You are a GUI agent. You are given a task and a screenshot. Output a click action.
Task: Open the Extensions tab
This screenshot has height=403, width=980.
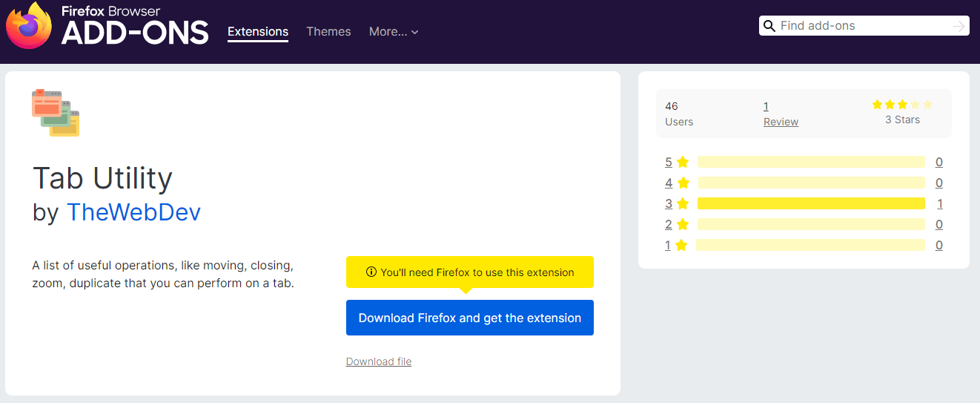click(258, 32)
